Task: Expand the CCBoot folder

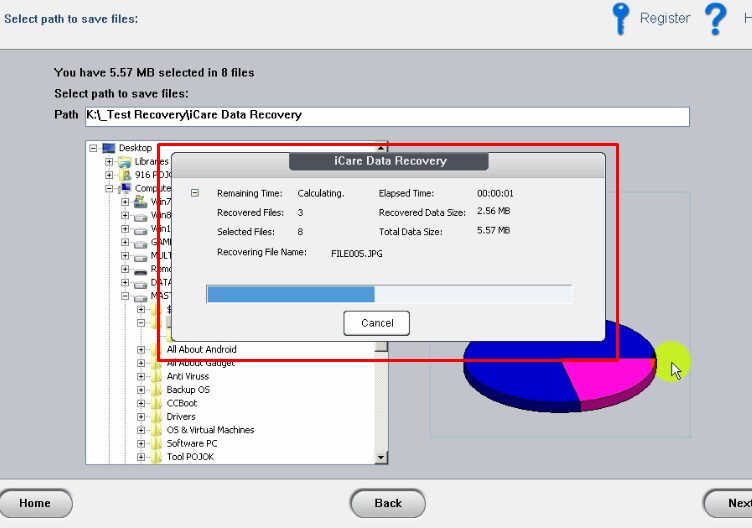Action: click(141, 403)
